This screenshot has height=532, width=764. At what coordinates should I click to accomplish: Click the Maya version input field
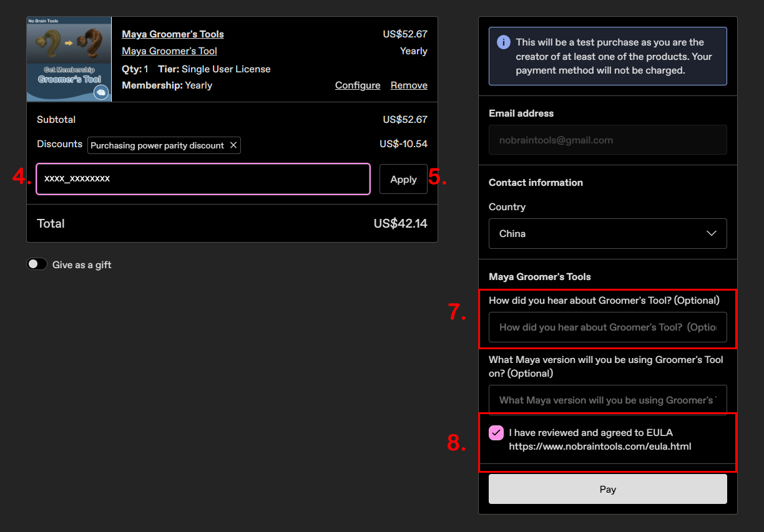pyautogui.click(x=607, y=400)
